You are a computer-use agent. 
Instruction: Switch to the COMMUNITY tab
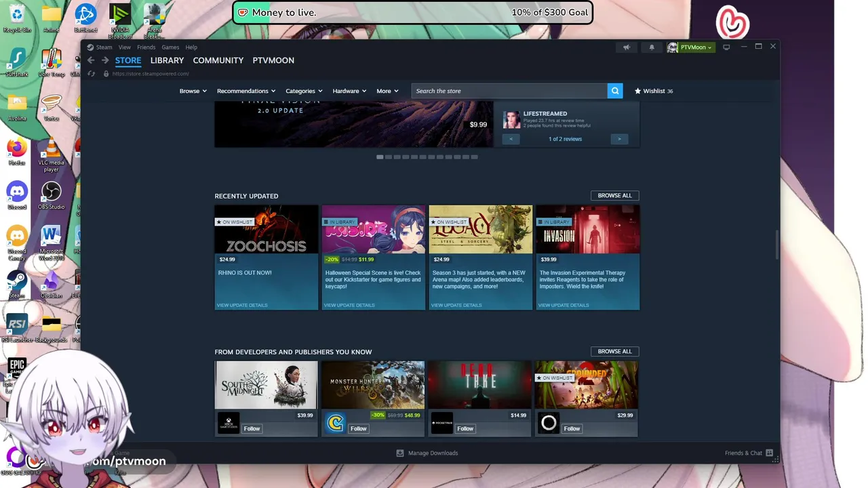tap(218, 60)
